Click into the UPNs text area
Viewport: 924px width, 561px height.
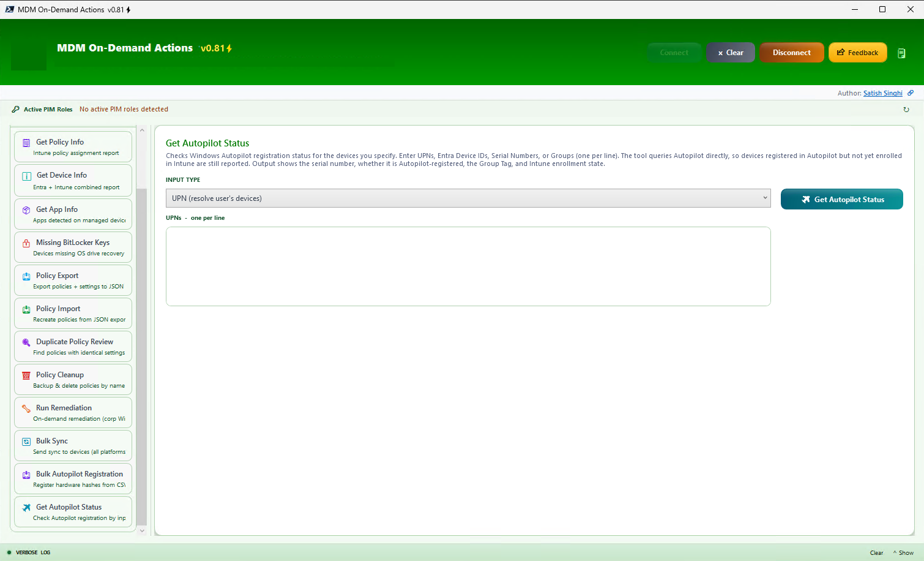(x=468, y=266)
